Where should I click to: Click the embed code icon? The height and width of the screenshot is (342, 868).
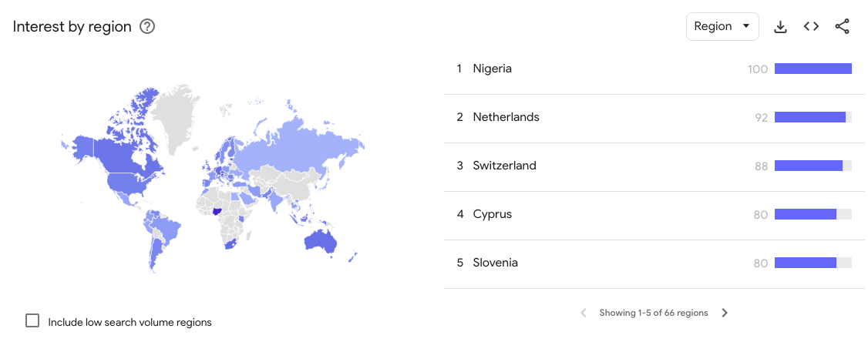tap(811, 27)
